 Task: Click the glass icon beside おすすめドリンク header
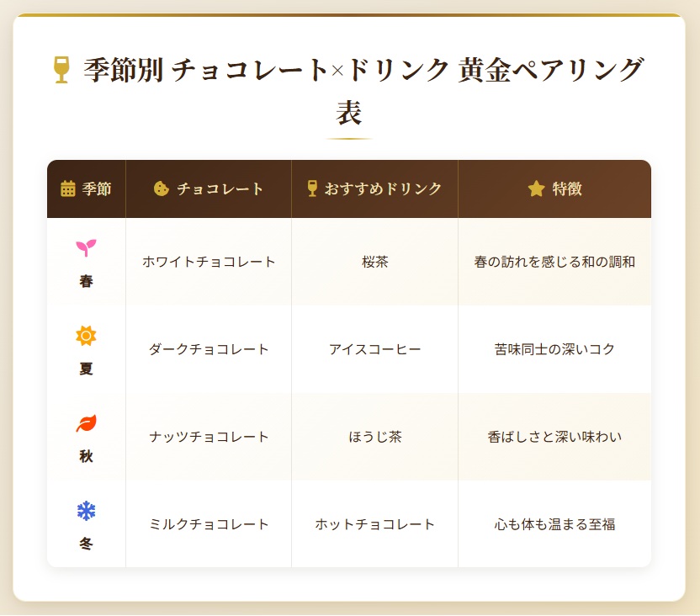coord(312,189)
